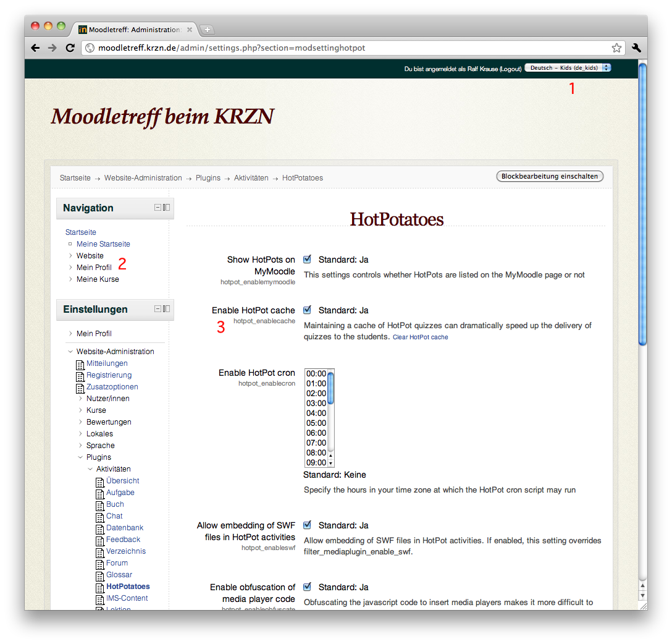Expand Meine Kurse in Navigation
This screenshot has width=672, height=644.
pyautogui.click(x=70, y=279)
